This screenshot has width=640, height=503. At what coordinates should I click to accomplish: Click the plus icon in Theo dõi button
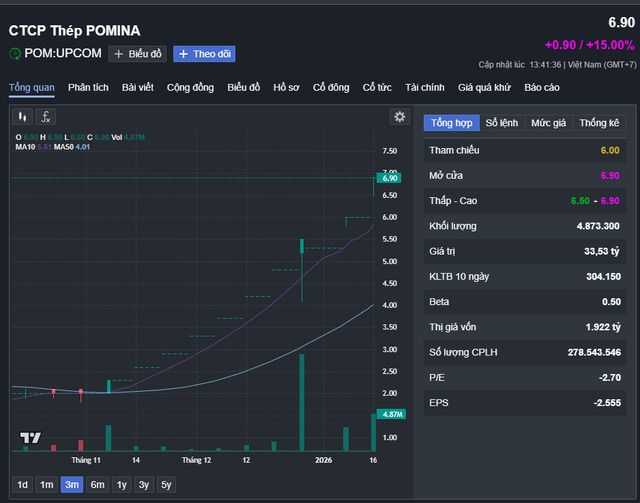click(184, 54)
